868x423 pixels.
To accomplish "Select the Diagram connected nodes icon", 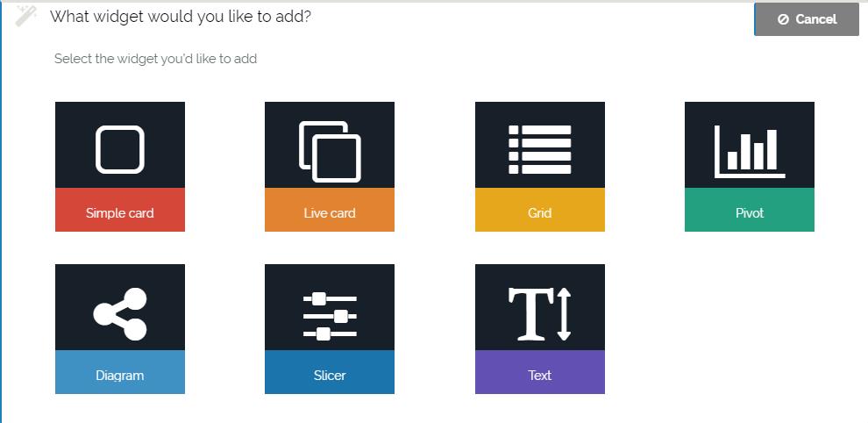I will click(x=120, y=312).
